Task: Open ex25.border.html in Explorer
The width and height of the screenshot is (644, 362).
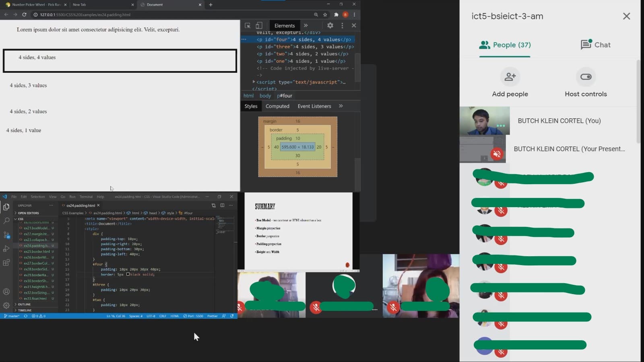Action: click(x=37, y=251)
